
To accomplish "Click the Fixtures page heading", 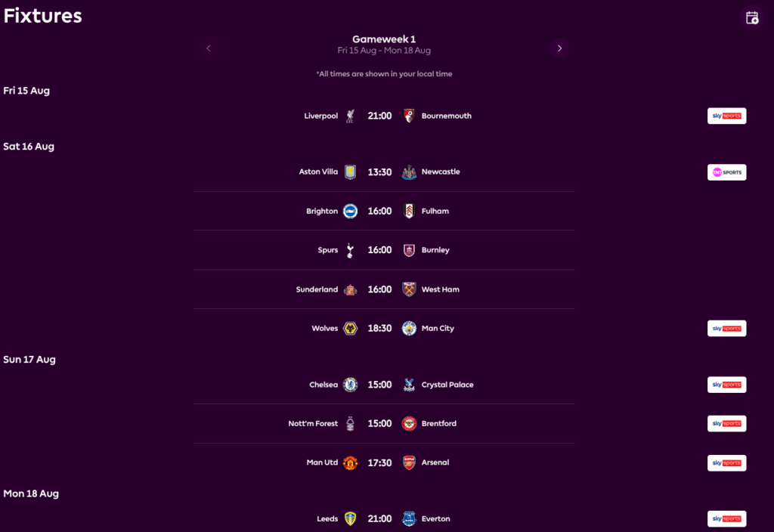I will tap(42, 15).
